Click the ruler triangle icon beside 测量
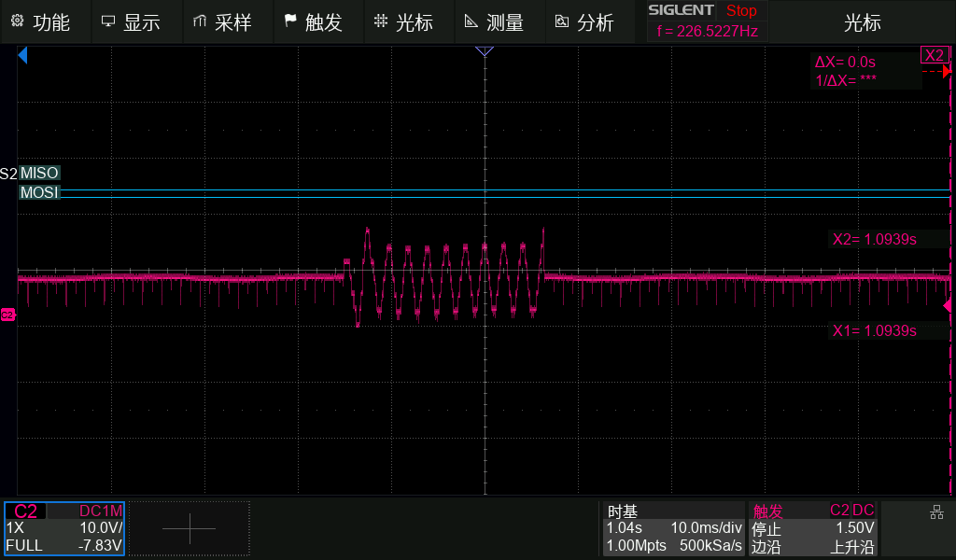The image size is (956, 560). pos(471,21)
